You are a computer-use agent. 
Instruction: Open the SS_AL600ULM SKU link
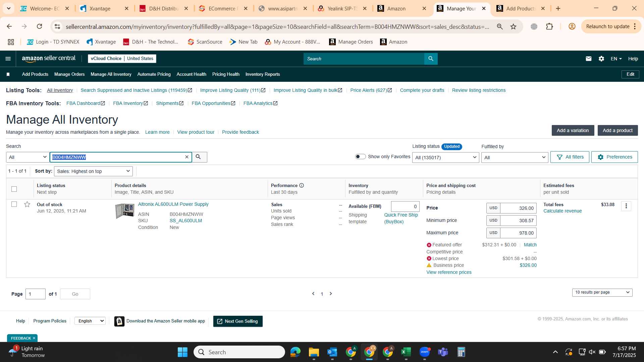tap(185, 221)
